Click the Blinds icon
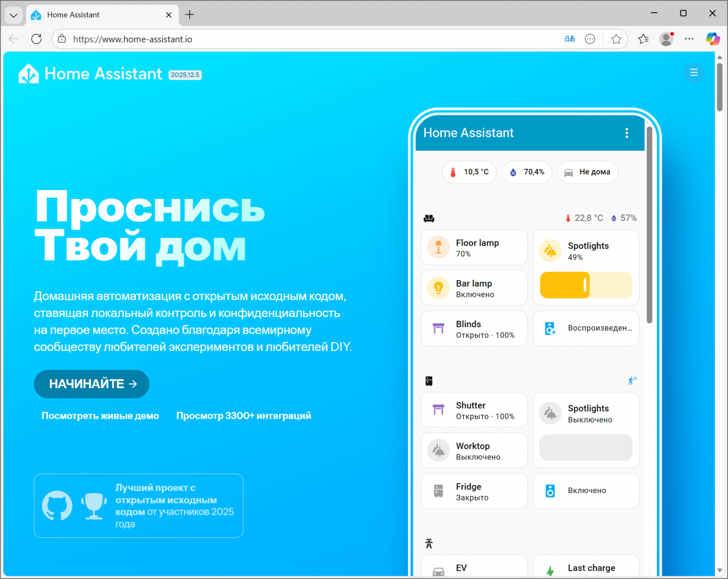Viewport: 728px width, 579px height. point(438,328)
